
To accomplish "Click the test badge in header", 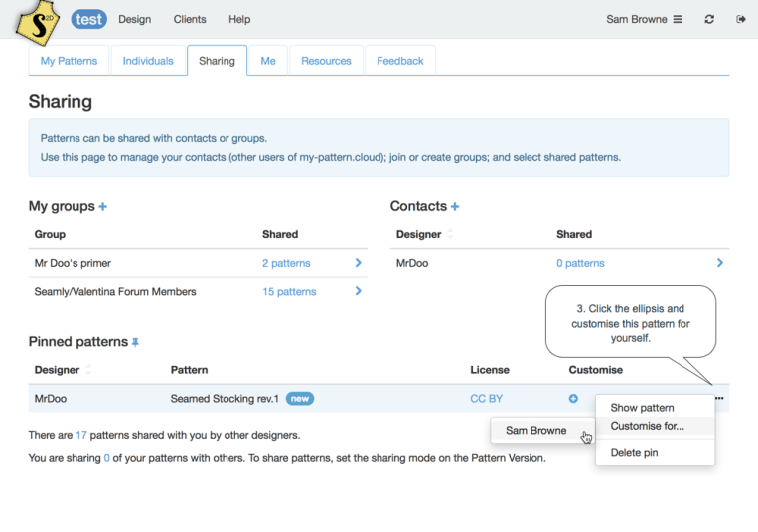I will [x=89, y=19].
